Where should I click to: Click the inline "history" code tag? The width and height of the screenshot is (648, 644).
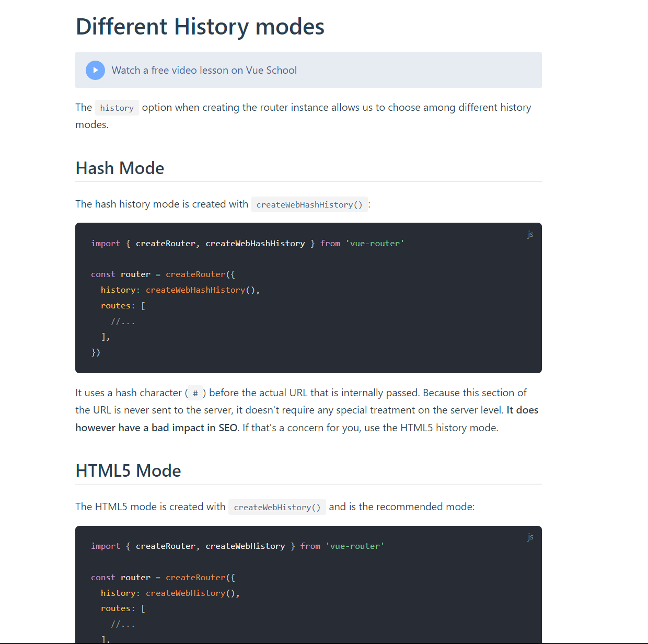point(117,108)
